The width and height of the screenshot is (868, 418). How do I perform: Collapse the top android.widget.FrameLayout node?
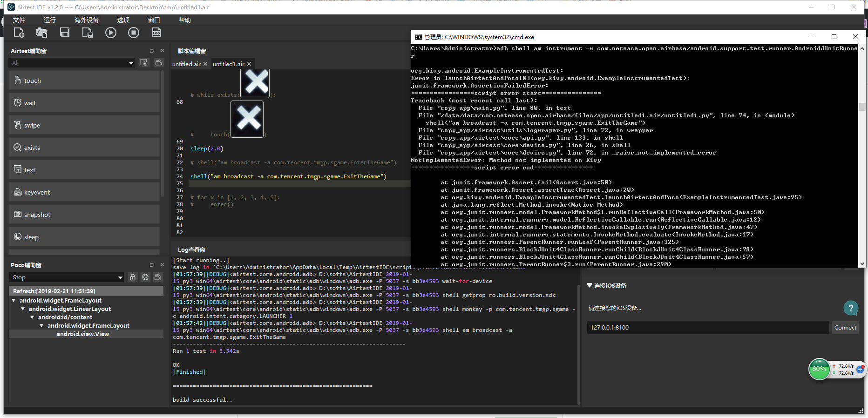click(14, 301)
